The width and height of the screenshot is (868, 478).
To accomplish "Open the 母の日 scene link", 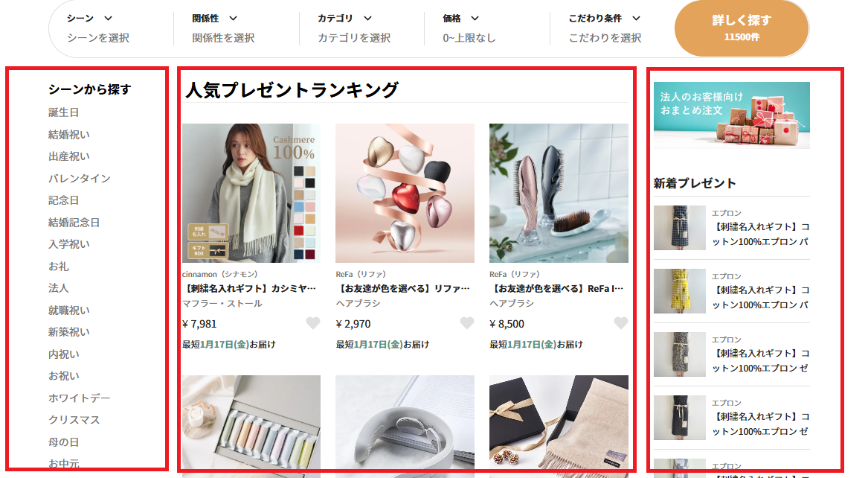I will point(62,442).
